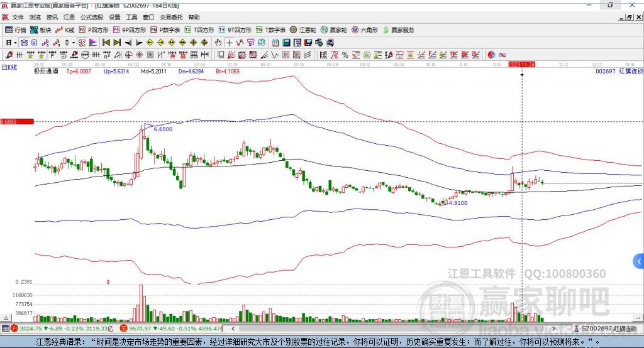Screen dimensions: 644x348
Task: Open the P四方形 tool
Action: point(94,30)
